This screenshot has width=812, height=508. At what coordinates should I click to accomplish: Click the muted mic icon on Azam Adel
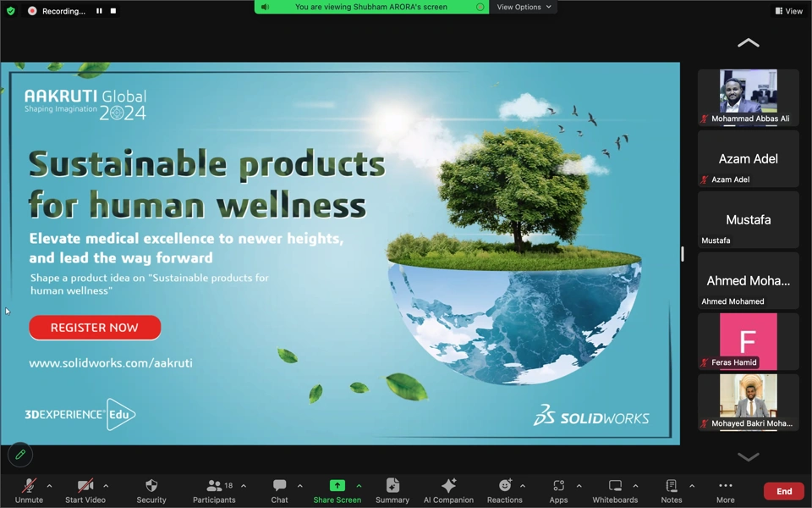(x=705, y=179)
